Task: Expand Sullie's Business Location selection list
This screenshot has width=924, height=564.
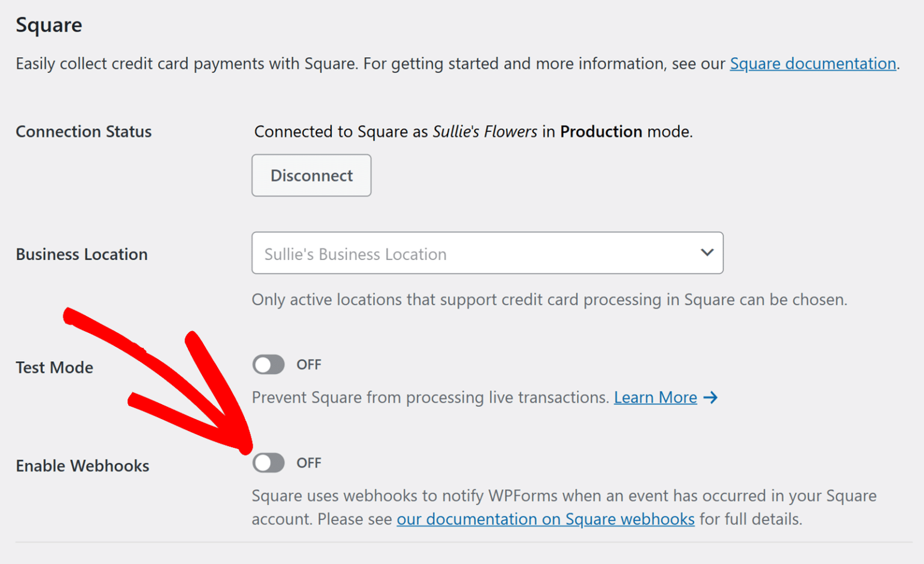Action: coord(487,253)
